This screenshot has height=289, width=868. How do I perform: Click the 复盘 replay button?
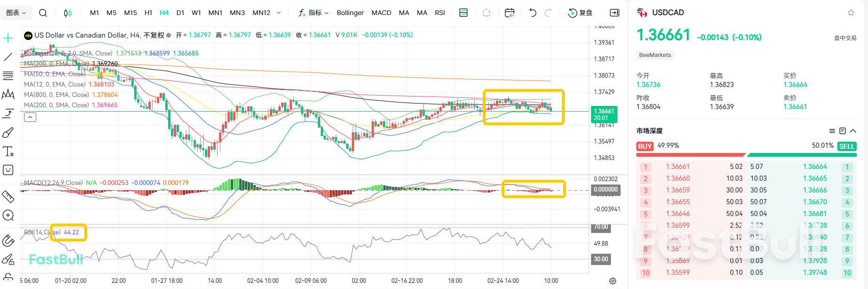pyautogui.click(x=581, y=13)
